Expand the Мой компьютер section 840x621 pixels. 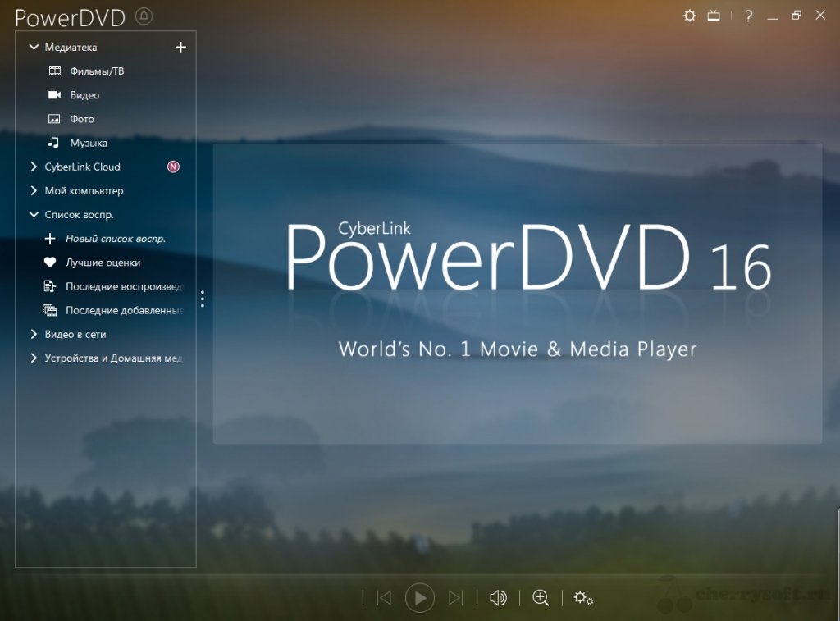[x=34, y=190]
